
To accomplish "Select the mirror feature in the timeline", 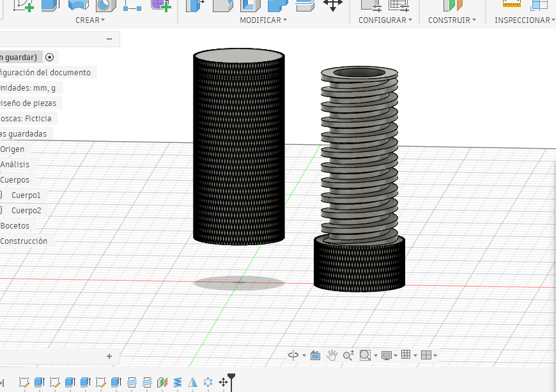I will click(192, 382).
